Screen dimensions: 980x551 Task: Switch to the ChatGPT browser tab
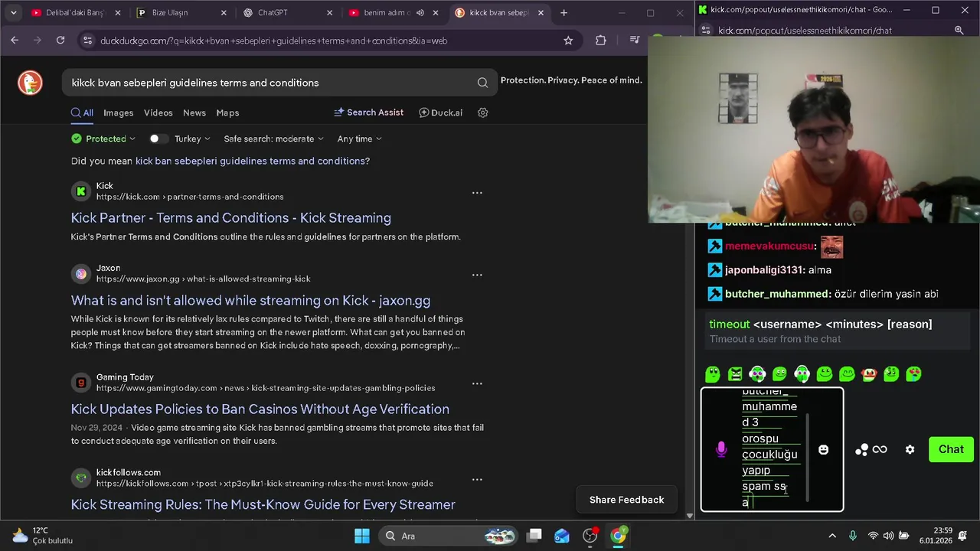287,13
